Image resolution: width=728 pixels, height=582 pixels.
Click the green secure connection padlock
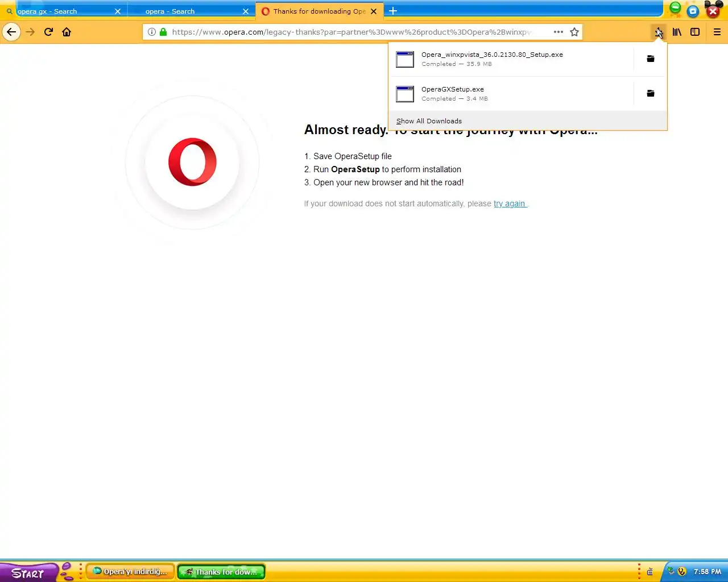(x=163, y=32)
